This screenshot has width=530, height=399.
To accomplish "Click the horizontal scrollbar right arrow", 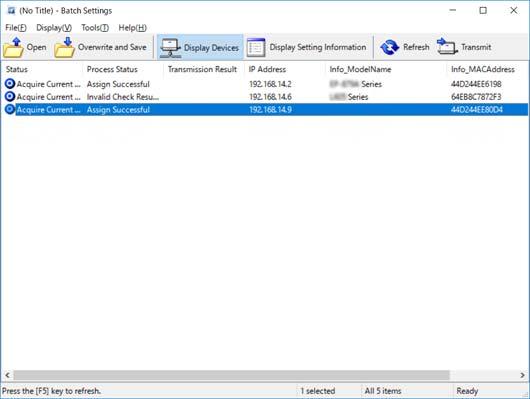I will click(x=523, y=375).
